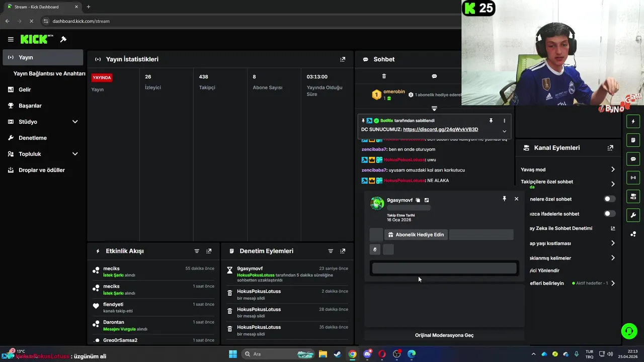Image resolution: width=644 pixels, height=362 pixels.
Task: Open Droplar ve ödüller
Action: tap(42, 170)
